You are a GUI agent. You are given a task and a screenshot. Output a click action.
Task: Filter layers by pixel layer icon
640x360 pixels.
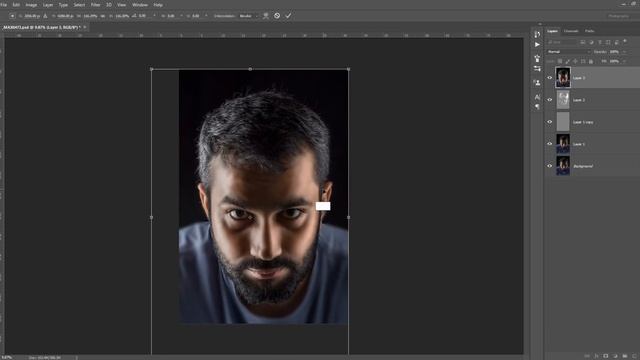coord(582,42)
